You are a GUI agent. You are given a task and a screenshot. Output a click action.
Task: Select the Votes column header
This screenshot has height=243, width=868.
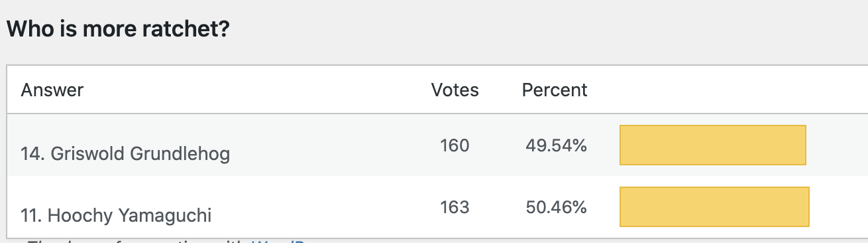[x=455, y=90]
